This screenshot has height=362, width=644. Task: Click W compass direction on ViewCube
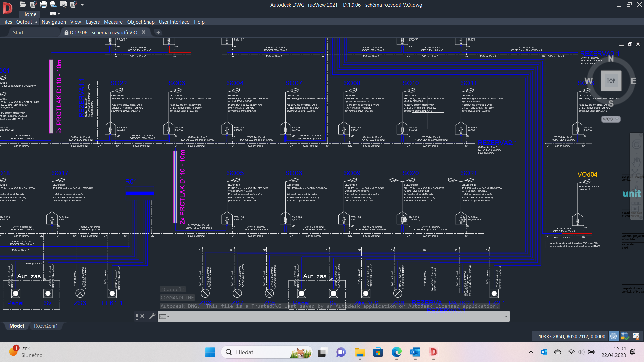[589, 81]
